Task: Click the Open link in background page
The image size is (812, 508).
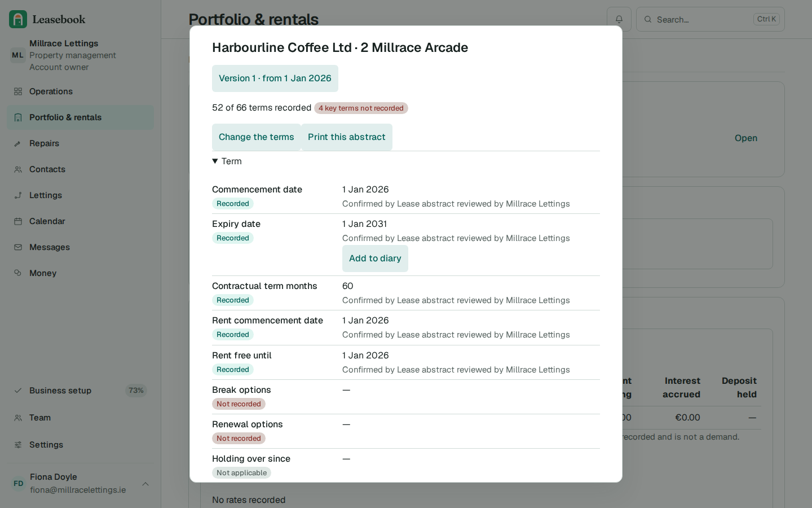Action: click(745, 138)
